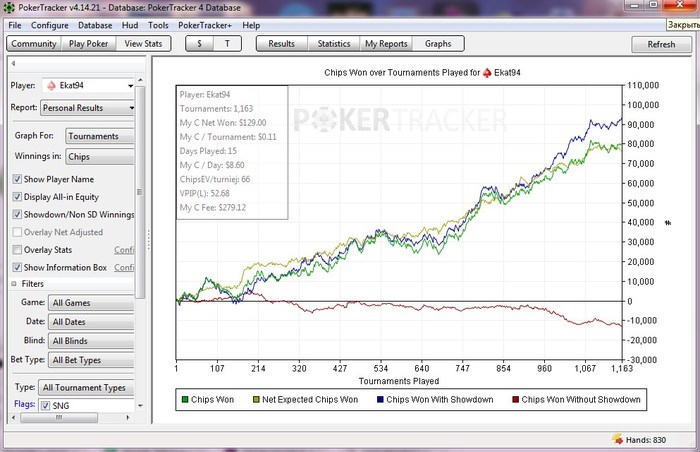
Task: Switch to the View Stats tab
Action: (143, 44)
